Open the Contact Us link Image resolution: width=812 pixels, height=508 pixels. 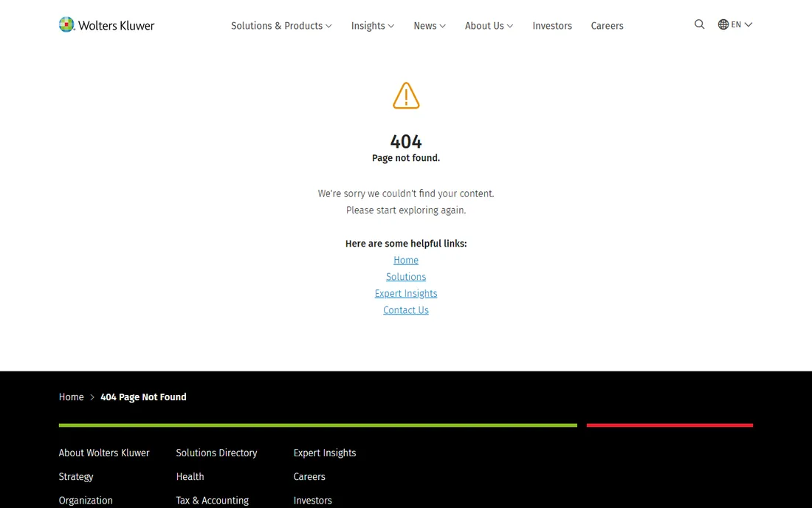[406, 309]
